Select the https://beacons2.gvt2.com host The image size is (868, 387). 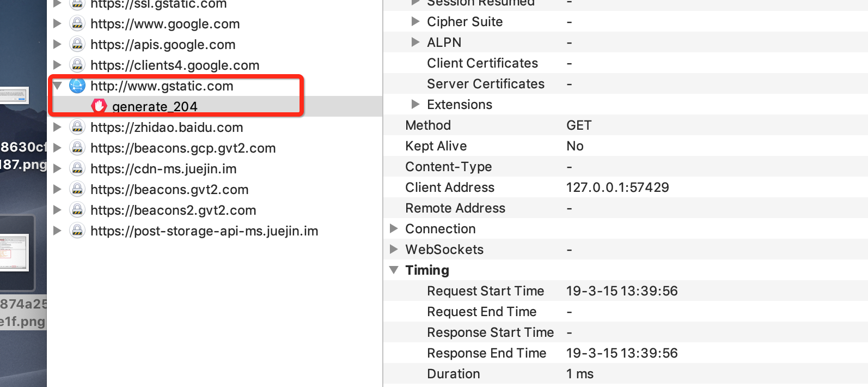173,210
